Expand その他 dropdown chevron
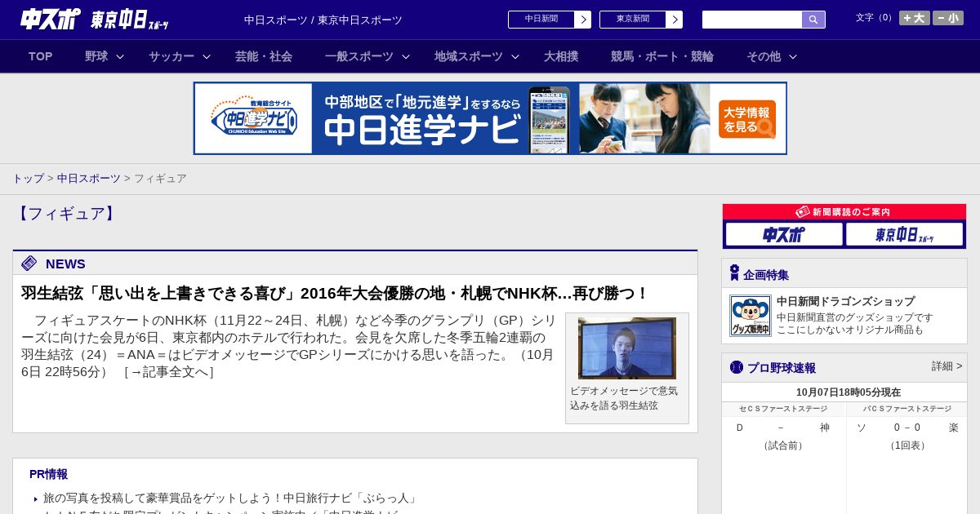The width and height of the screenshot is (980, 514). [792, 56]
